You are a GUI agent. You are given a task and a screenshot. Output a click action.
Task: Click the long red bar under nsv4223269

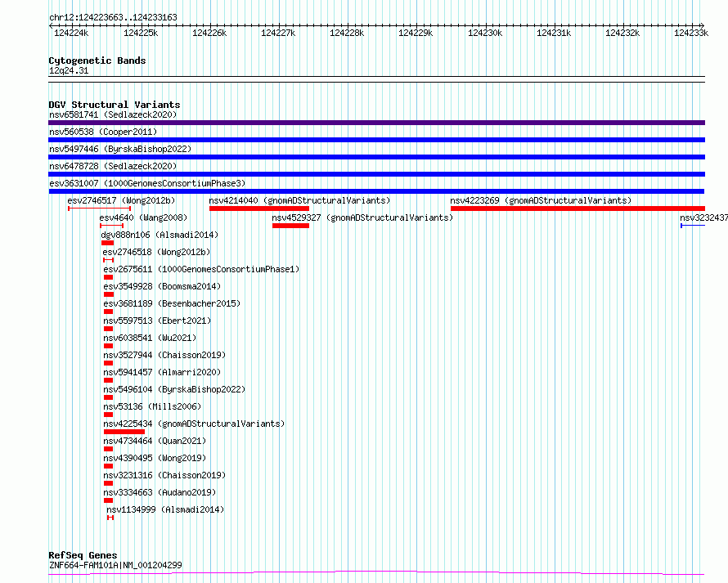[x=577, y=209]
